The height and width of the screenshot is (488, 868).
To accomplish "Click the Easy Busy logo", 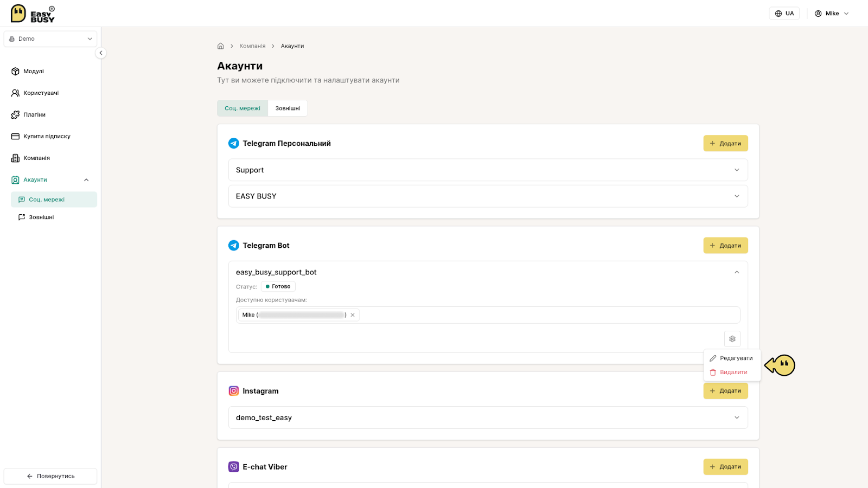I will point(33,14).
